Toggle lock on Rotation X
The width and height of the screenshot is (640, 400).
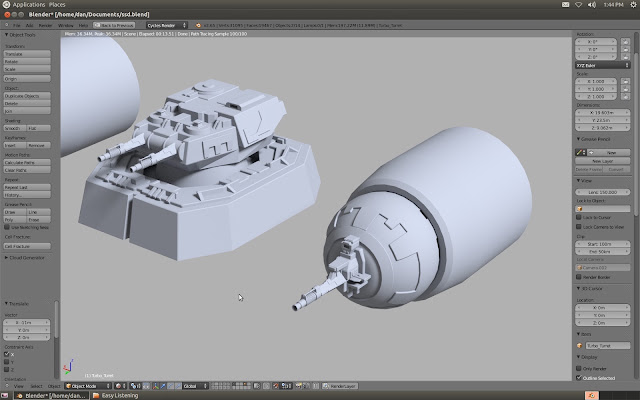point(625,42)
